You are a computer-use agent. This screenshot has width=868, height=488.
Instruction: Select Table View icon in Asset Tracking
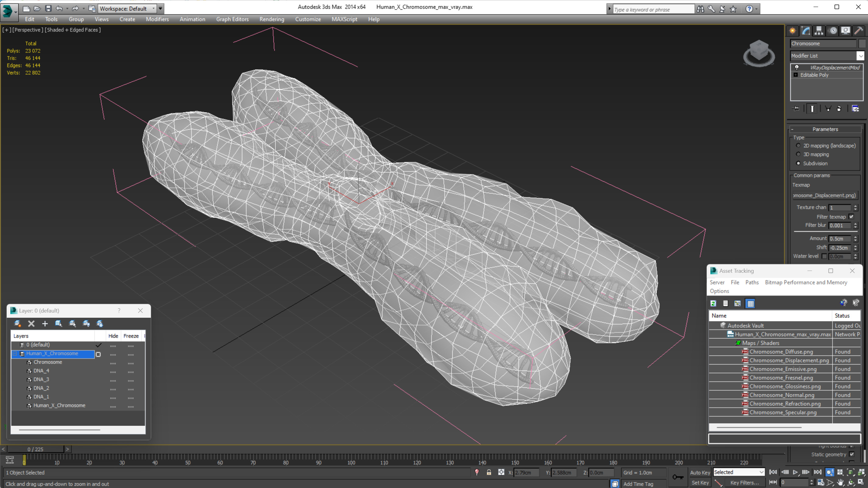tap(750, 303)
